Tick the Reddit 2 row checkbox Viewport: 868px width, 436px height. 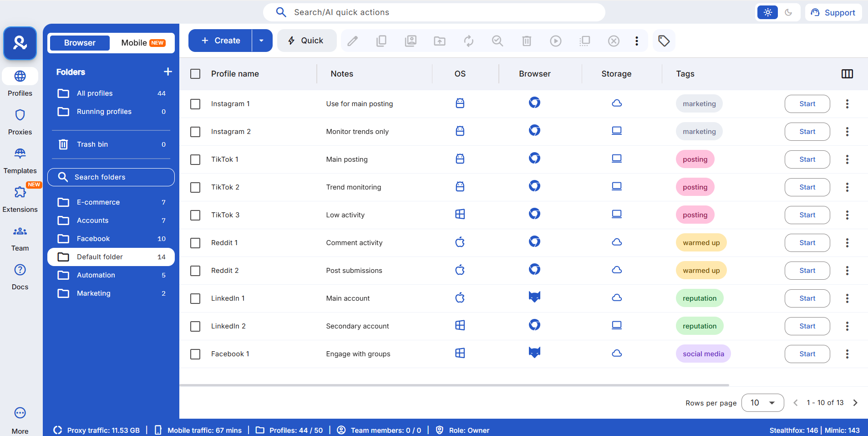pyautogui.click(x=195, y=271)
